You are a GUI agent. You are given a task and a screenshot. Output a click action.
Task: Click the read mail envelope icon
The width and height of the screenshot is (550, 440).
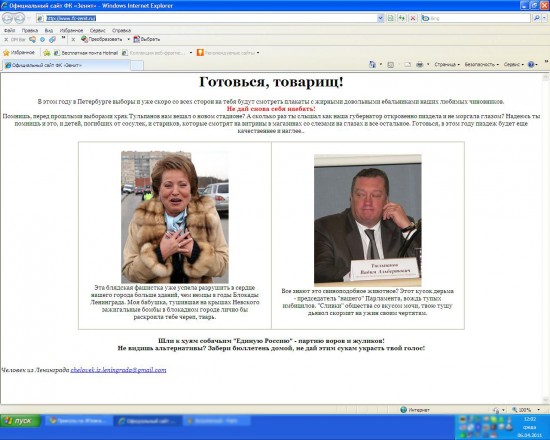point(407,65)
